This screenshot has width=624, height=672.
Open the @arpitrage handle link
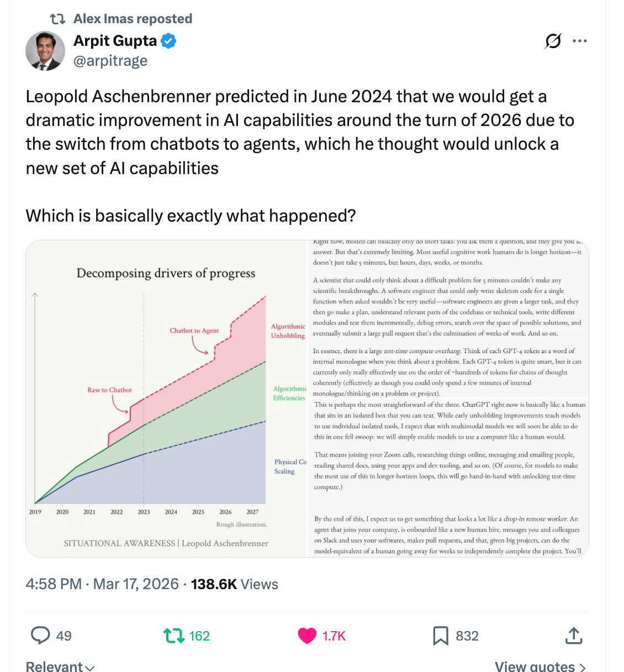click(x=110, y=61)
